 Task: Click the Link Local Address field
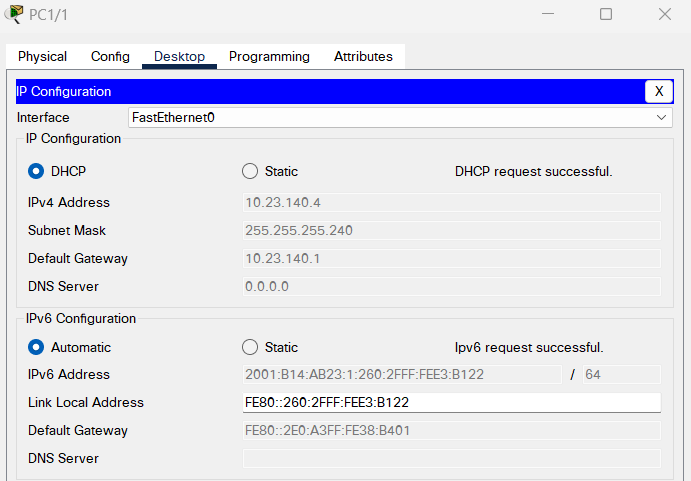[452, 403]
